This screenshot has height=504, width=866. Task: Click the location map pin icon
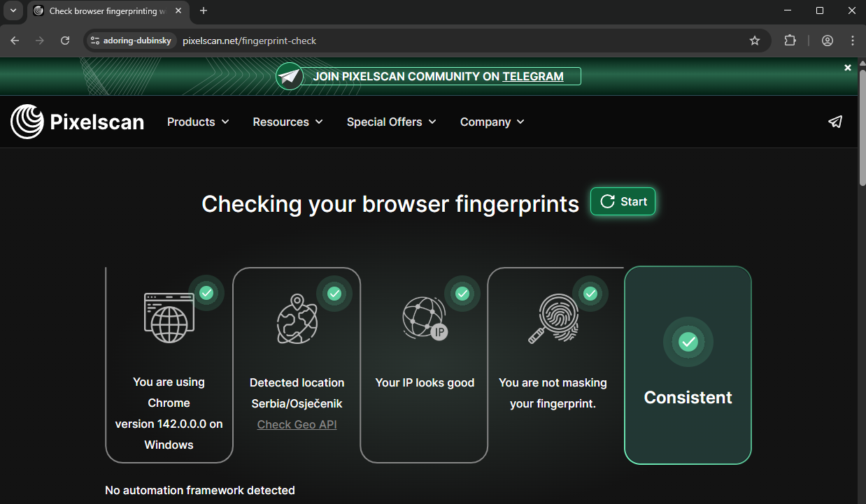pos(297,319)
